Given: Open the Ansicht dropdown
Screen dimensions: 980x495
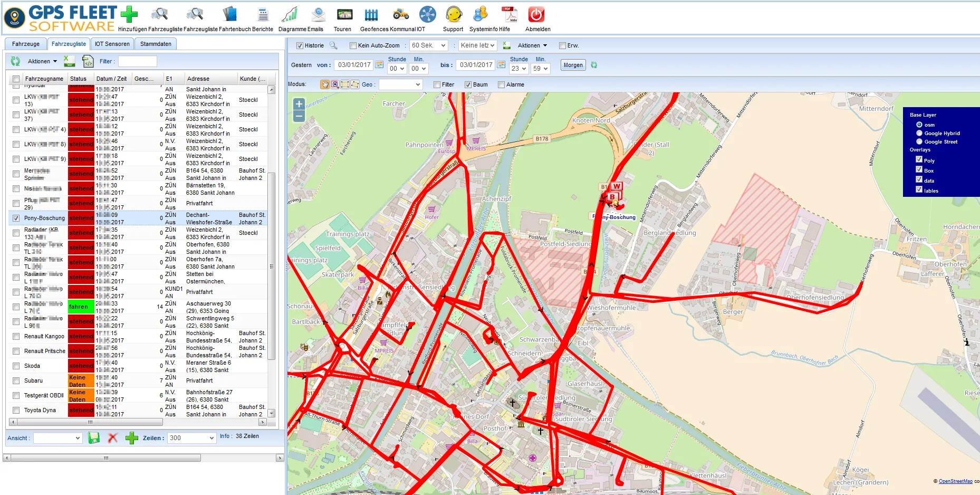Looking at the screenshot, I should click(58, 438).
